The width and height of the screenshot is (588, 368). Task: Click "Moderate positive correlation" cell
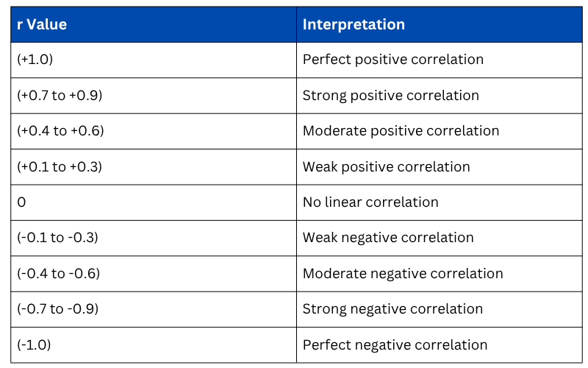click(401, 131)
